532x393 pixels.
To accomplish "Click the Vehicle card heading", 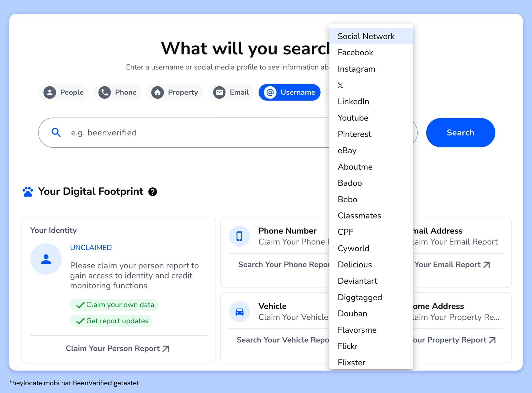I will (272, 306).
